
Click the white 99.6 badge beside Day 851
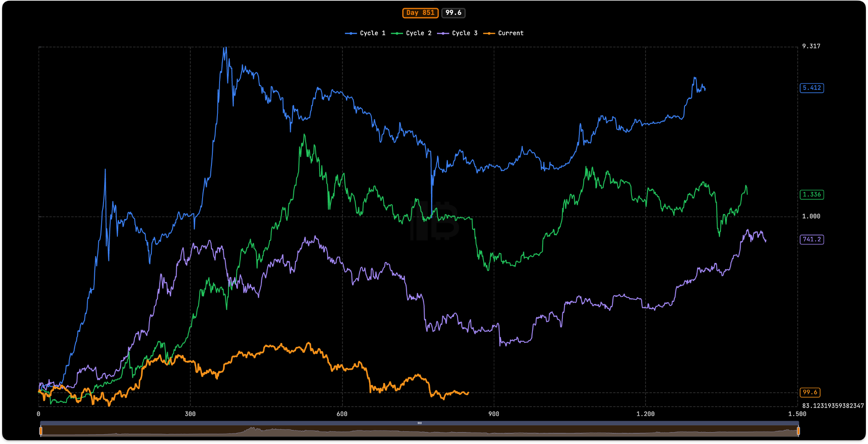tap(453, 13)
